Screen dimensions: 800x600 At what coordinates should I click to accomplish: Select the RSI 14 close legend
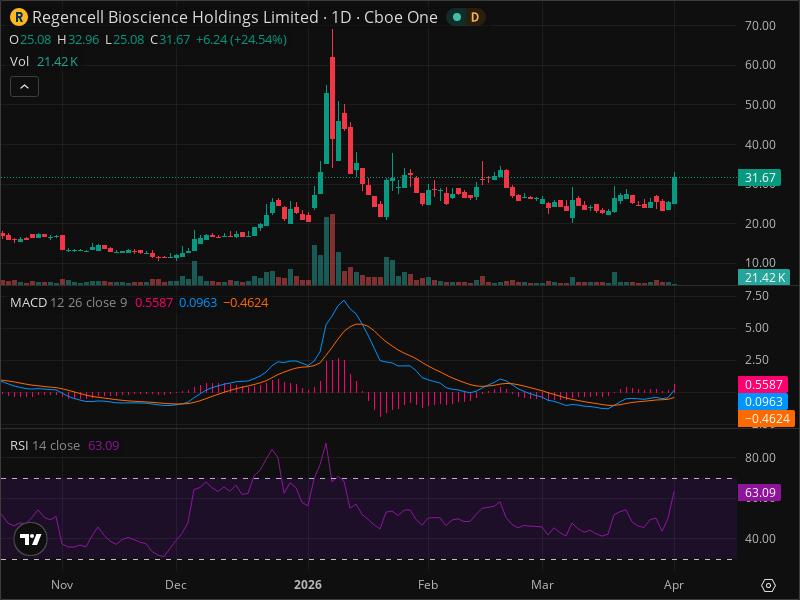pyautogui.click(x=45, y=445)
